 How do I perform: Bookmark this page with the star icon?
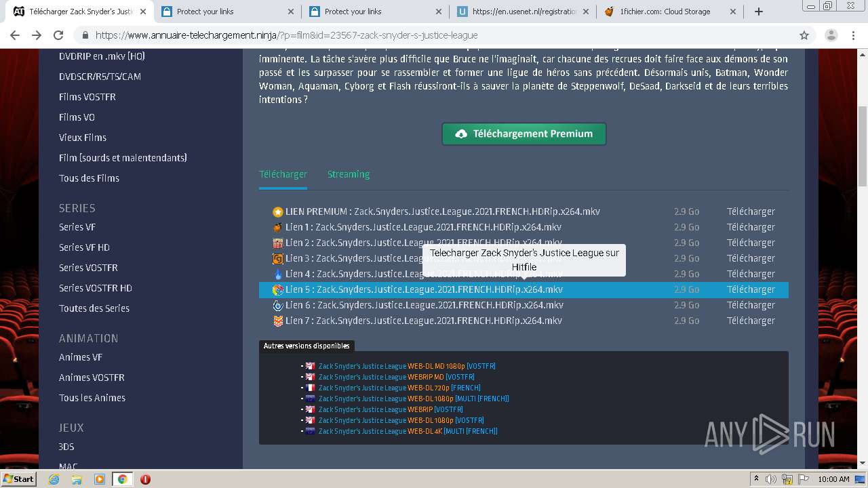coord(804,35)
